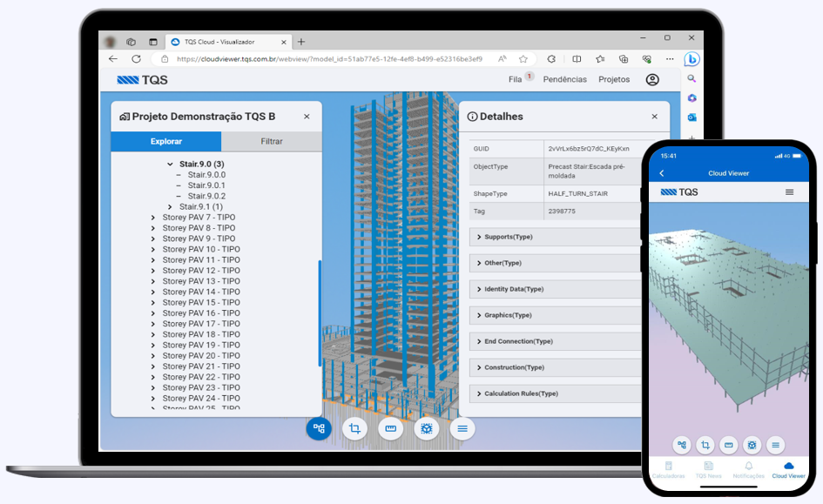Close the Detalhes panel
Viewport: 823px width, 504px height.
click(655, 117)
